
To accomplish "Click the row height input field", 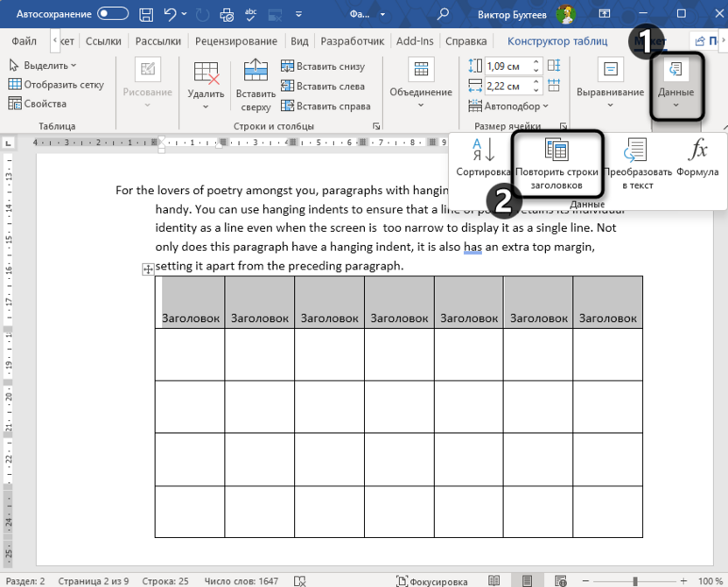I will pos(507,66).
